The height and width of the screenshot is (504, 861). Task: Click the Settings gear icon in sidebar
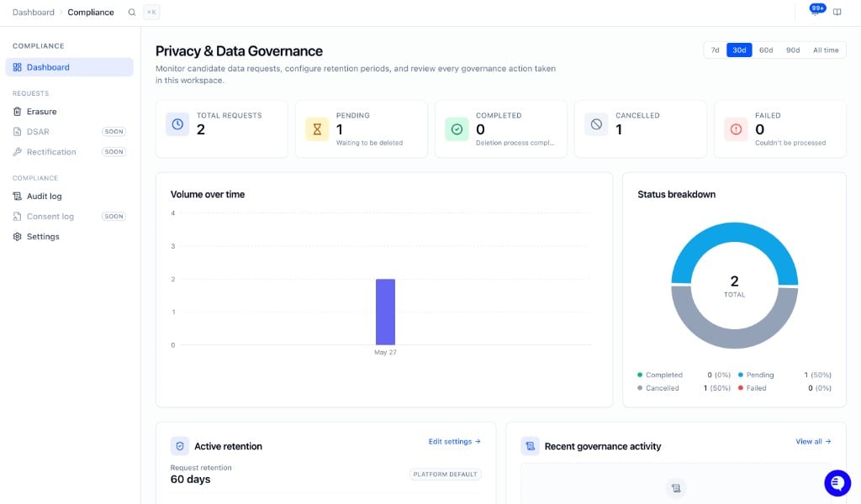point(17,236)
